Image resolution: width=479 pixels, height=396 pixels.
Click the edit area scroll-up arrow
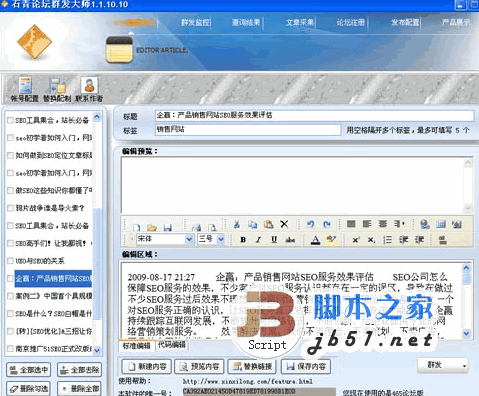(x=467, y=268)
